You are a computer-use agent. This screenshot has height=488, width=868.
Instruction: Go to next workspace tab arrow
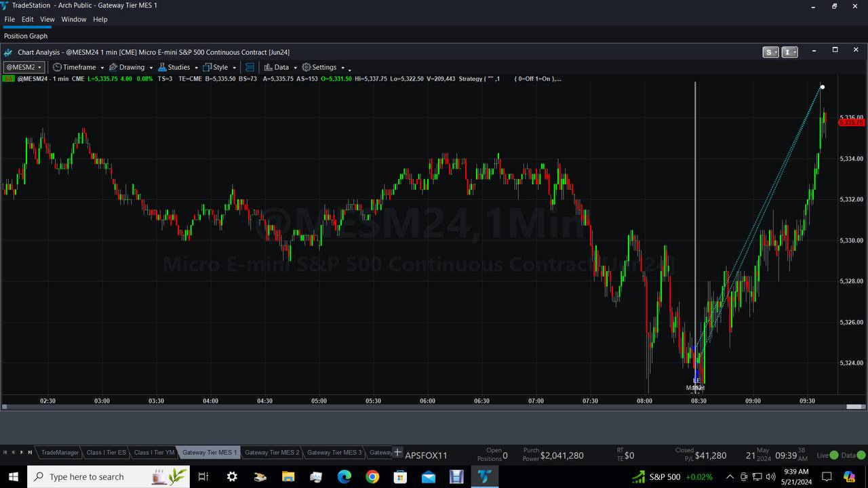[x=22, y=453]
